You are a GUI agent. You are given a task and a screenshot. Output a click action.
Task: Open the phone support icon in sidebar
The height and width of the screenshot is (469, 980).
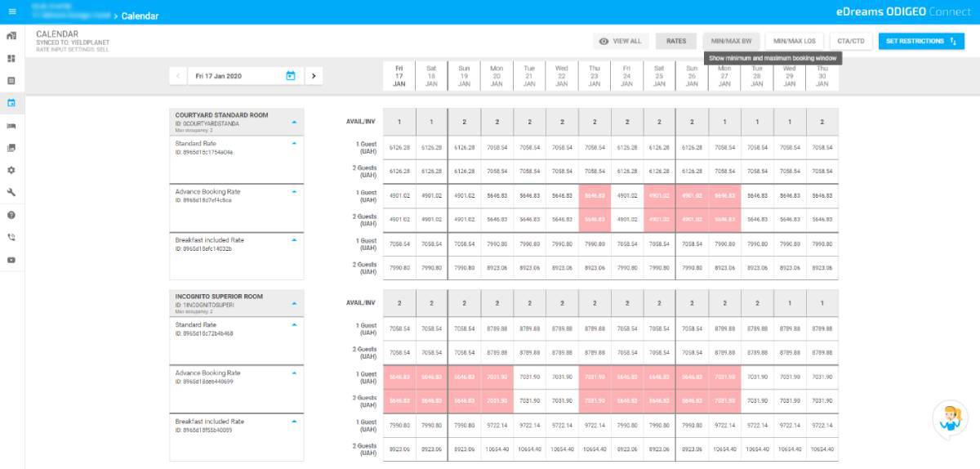[11, 237]
